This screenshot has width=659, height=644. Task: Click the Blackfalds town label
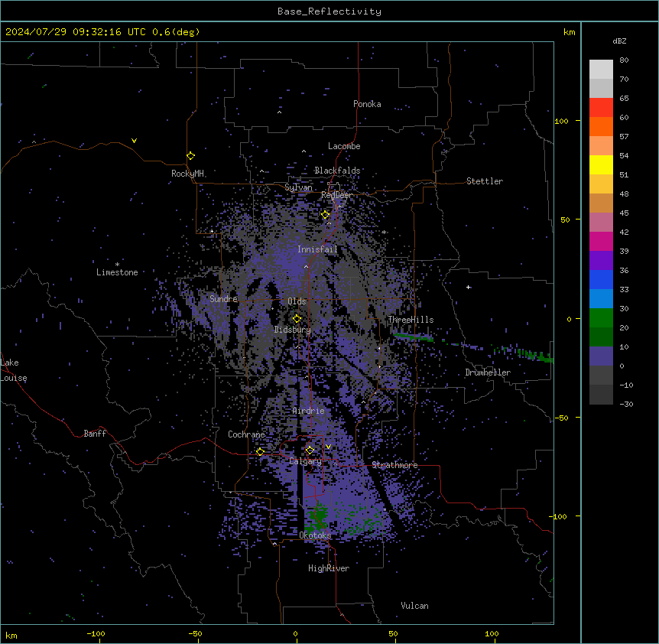337,171
